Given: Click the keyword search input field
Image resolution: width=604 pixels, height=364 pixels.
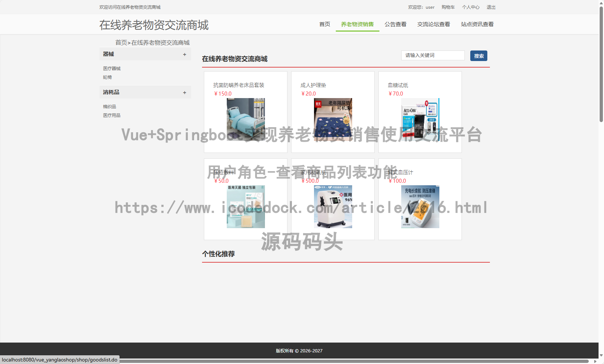Looking at the screenshot, I should coord(432,55).
